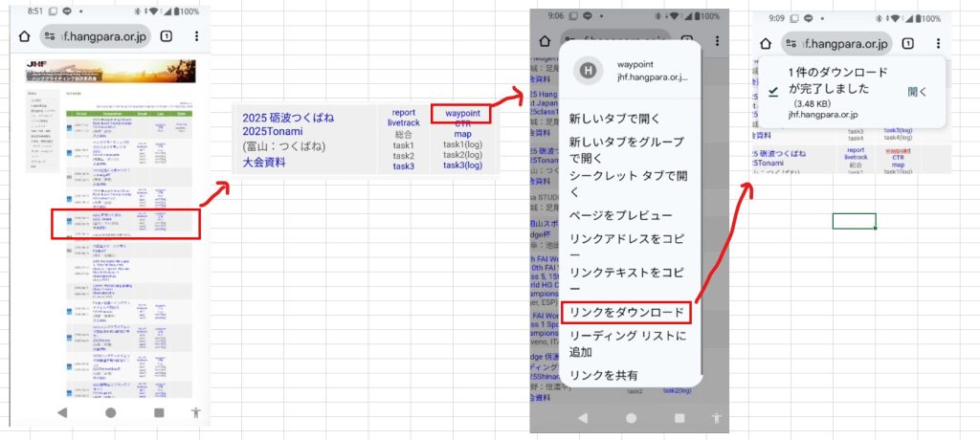Tap the Android home circle in the 8:51 screenshot
Image resolution: width=980 pixels, height=440 pixels.
(x=110, y=412)
